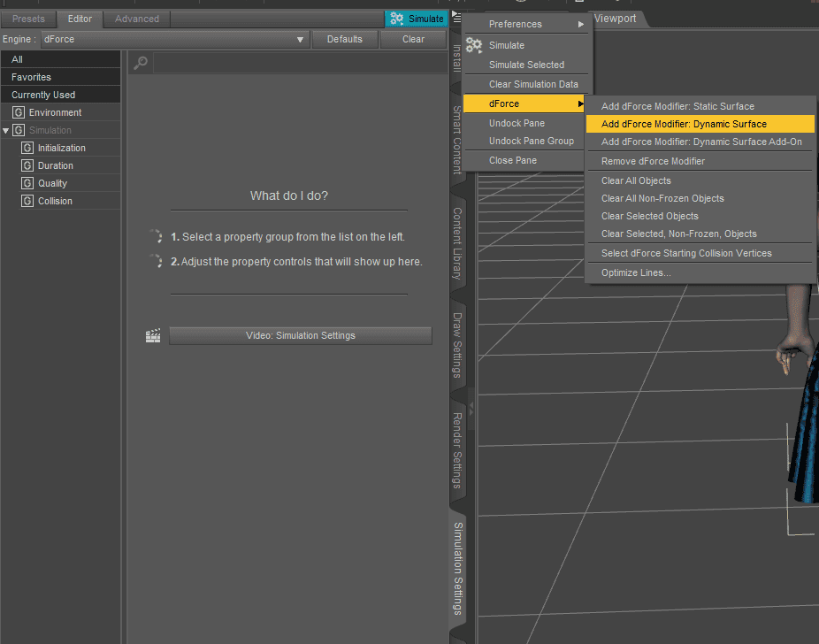Choose Add dForce Modifier: Dynamic Surface
819x644 pixels.
[684, 124]
